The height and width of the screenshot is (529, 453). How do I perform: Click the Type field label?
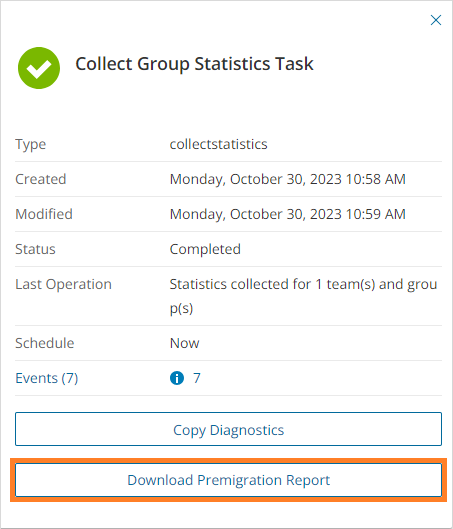(31, 144)
